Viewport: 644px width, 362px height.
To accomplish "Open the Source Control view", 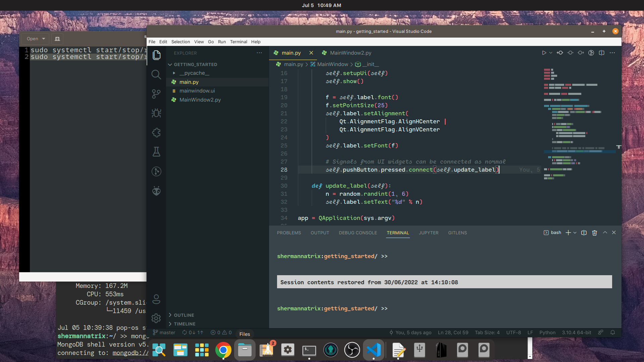I will [156, 94].
